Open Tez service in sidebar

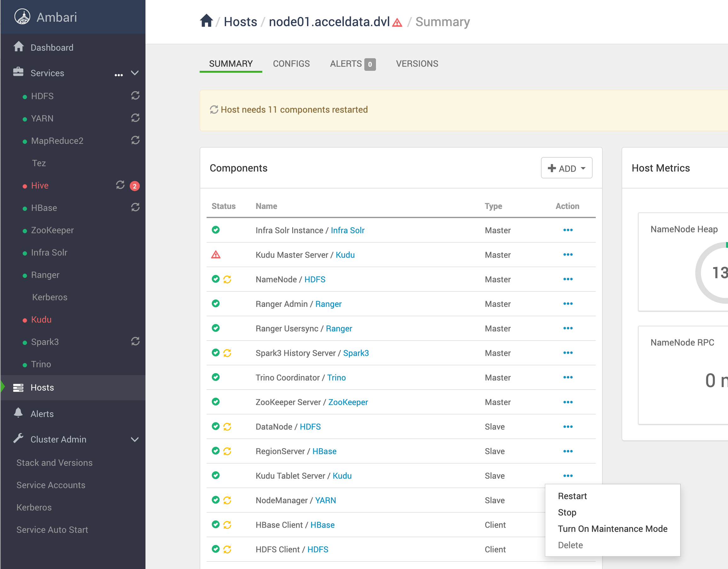[x=39, y=163]
